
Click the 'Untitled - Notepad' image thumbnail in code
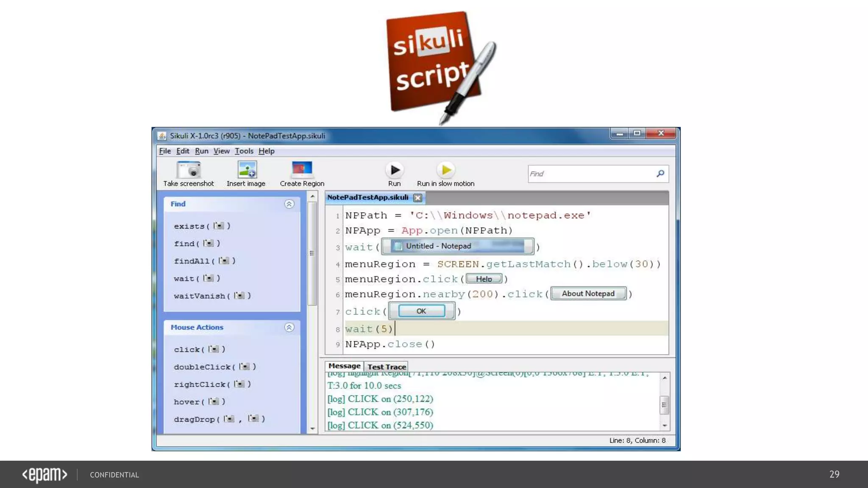(457, 246)
